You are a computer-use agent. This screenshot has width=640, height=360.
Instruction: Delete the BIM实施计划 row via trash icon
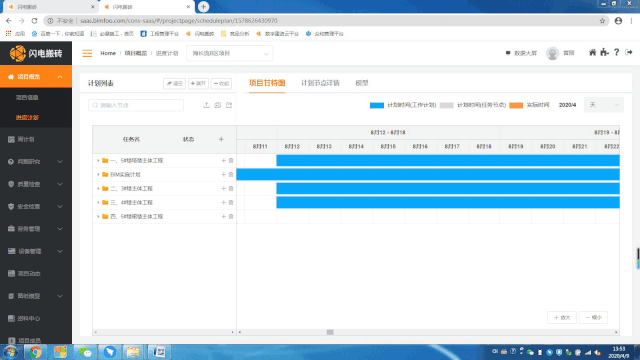pyautogui.click(x=231, y=175)
